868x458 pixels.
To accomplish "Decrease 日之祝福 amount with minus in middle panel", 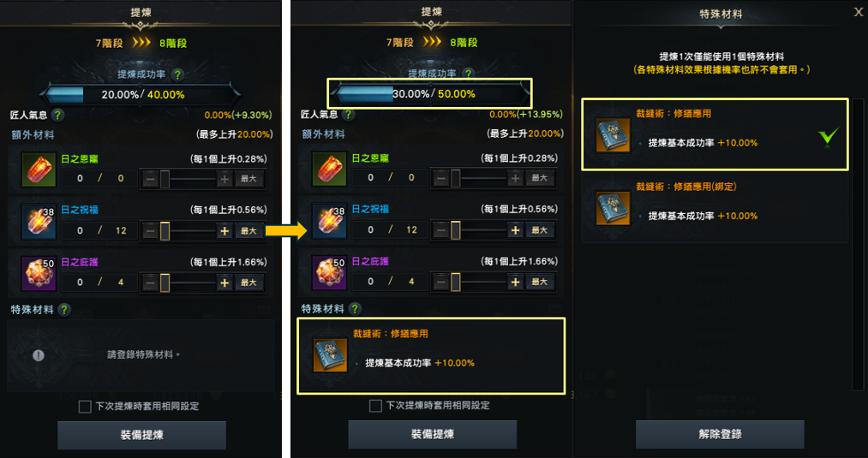I will (440, 230).
